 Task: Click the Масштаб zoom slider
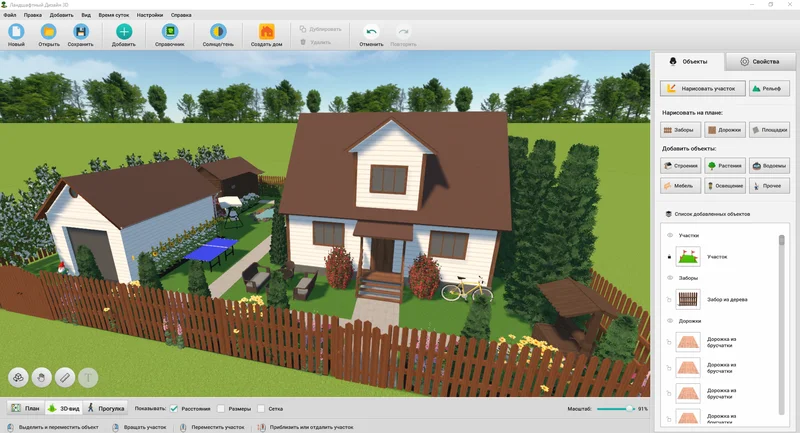click(x=616, y=409)
